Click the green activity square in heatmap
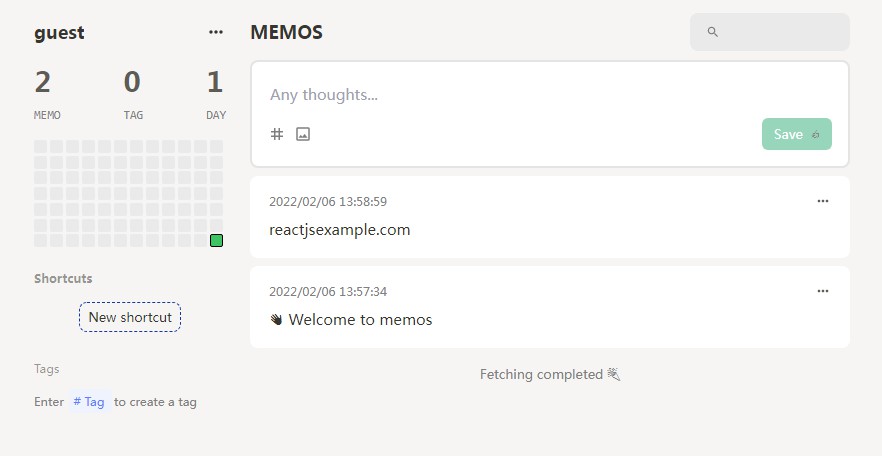882x456 pixels. click(217, 240)
